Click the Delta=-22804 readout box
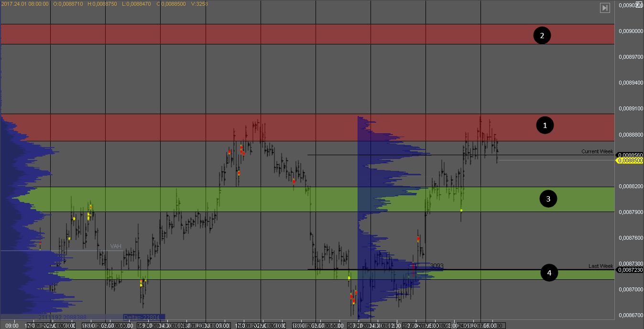 coord(143,317)
